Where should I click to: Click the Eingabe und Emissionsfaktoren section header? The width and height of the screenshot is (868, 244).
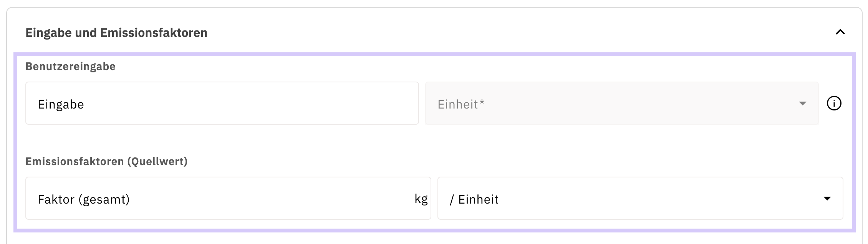click(116, 33)
